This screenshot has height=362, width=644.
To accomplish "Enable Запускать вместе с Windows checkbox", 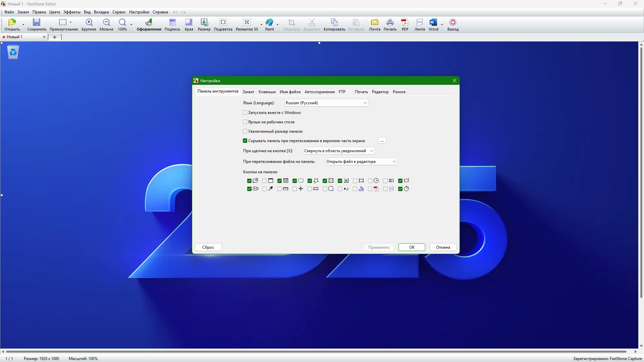I will tap(245, 113).
